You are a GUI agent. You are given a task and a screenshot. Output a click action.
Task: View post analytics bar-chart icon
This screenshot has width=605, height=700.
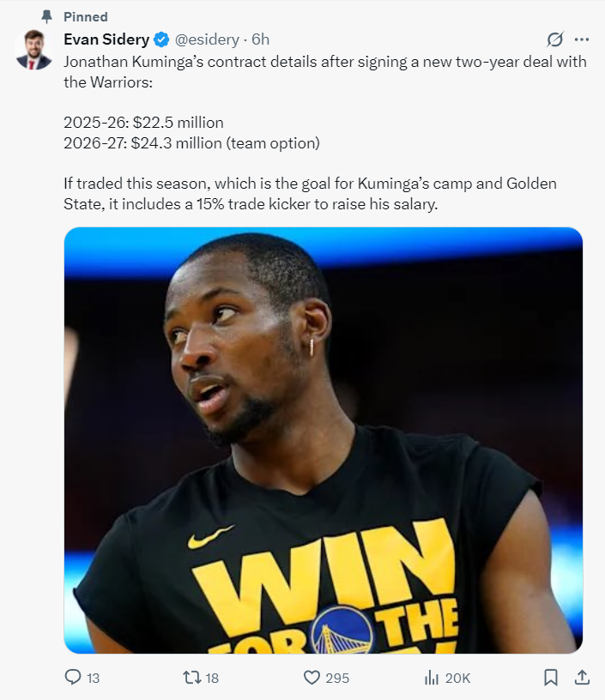point(432,678)
